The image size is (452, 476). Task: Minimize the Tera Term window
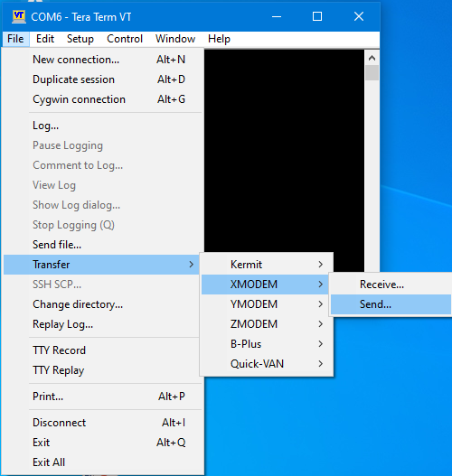tap(277, 16)
